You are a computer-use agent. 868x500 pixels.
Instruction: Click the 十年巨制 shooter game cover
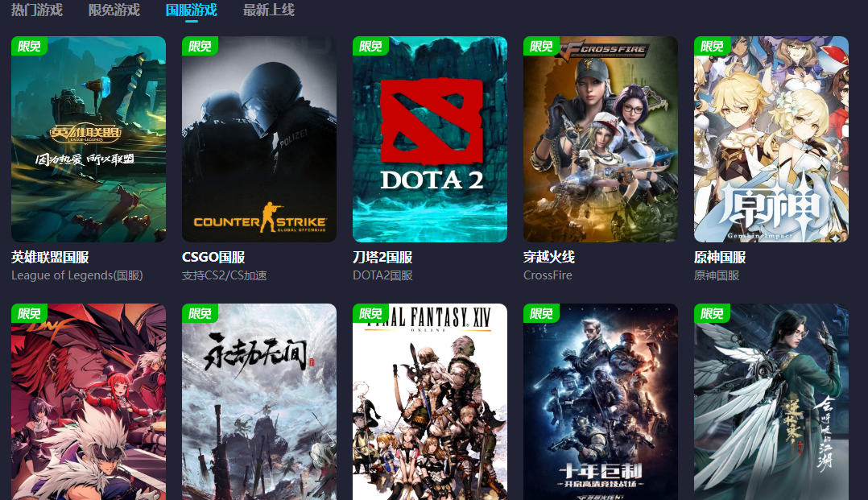[x=601, y=402]
